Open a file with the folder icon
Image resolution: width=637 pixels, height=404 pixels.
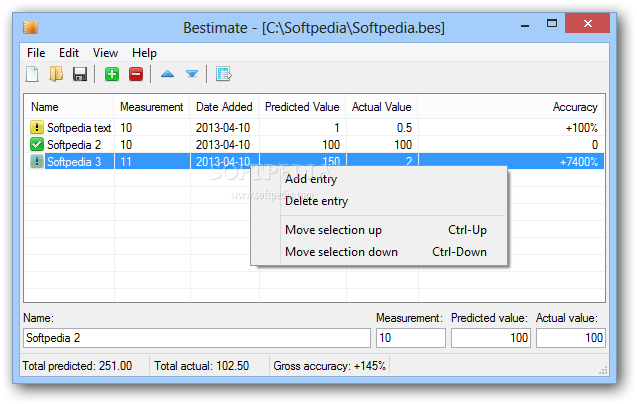56,74
